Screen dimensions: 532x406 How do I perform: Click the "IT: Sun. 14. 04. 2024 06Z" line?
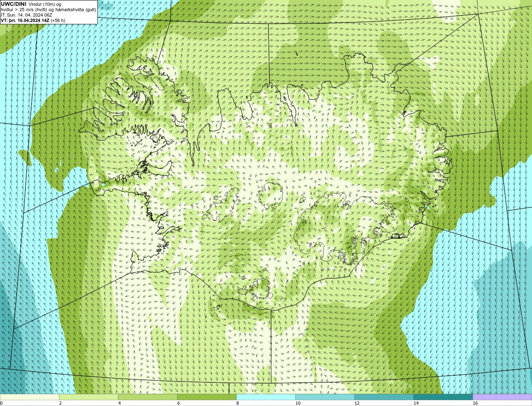click(x=26, y=15)
